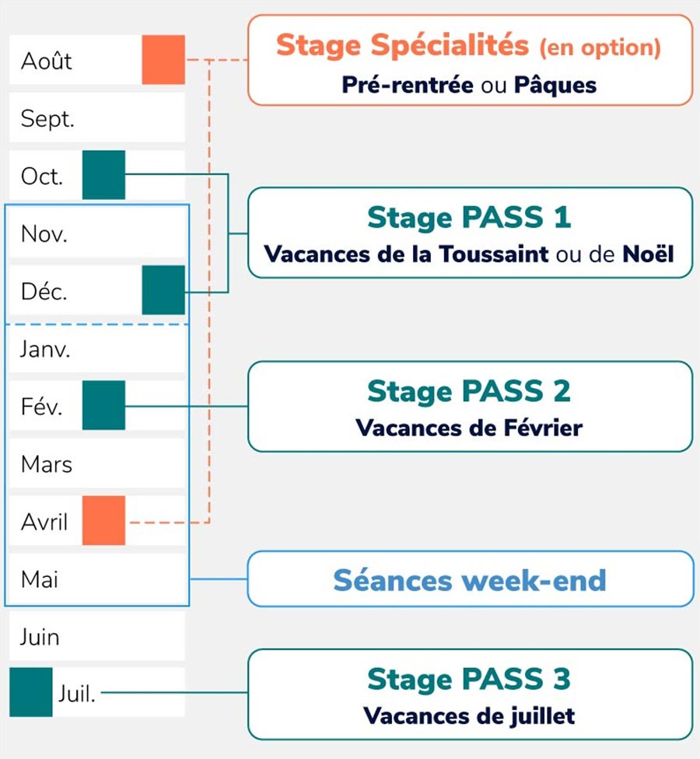Click the orange square beside Août
700x759 pixels.
[163, 60]
